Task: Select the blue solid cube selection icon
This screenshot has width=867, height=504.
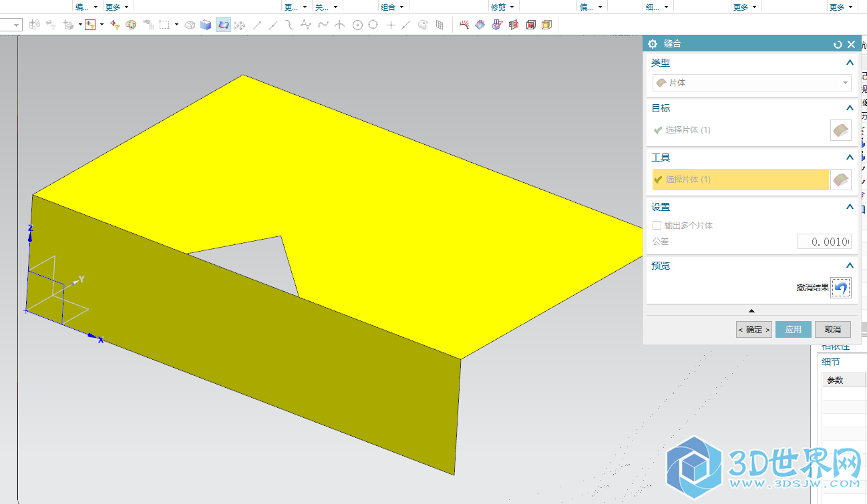Action: click(x=206, y=25)
